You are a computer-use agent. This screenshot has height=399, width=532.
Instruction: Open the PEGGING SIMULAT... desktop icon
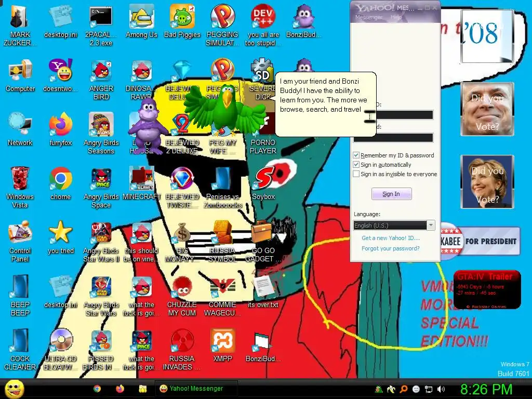222,25
